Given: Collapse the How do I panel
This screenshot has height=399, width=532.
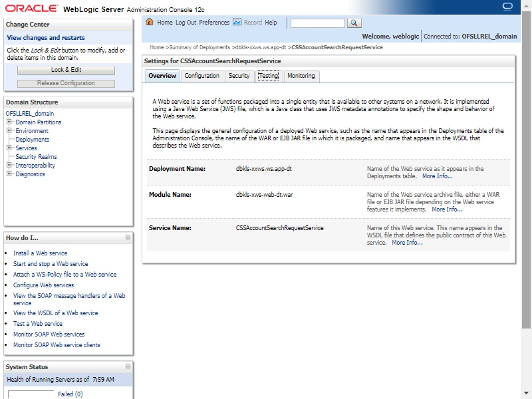Looking at the screenshot, I should 128,237.
